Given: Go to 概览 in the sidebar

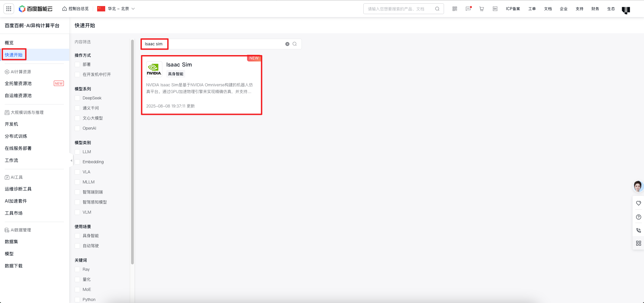Looking at the screenshot, I should [9, 43].
